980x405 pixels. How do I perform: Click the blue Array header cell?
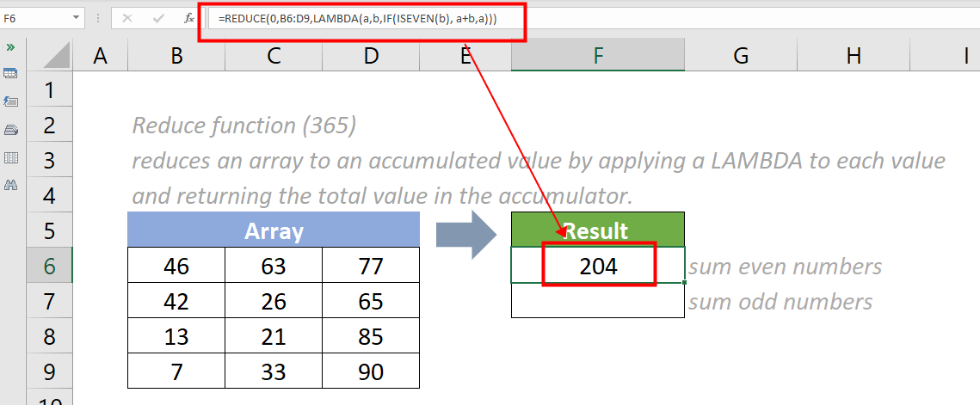(274, 230)
